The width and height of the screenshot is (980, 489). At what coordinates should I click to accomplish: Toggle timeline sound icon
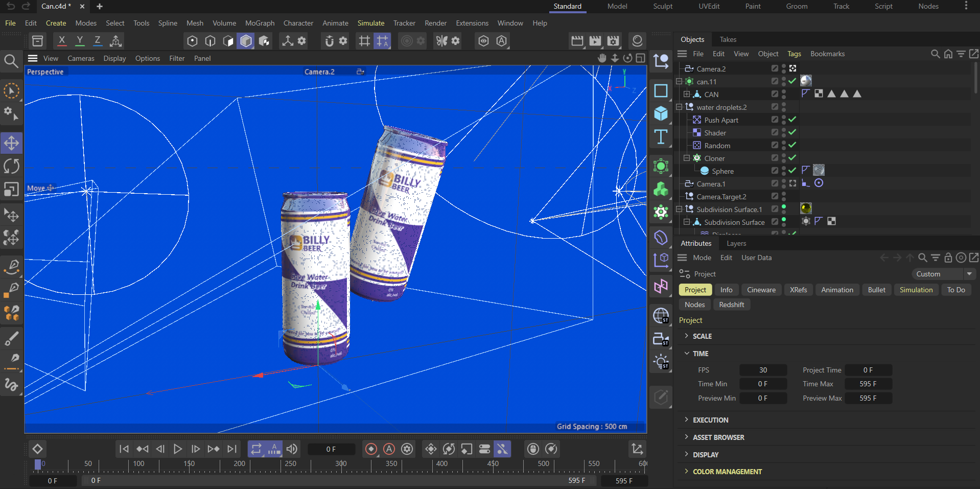pyautogui.click(x=292, y=449)
